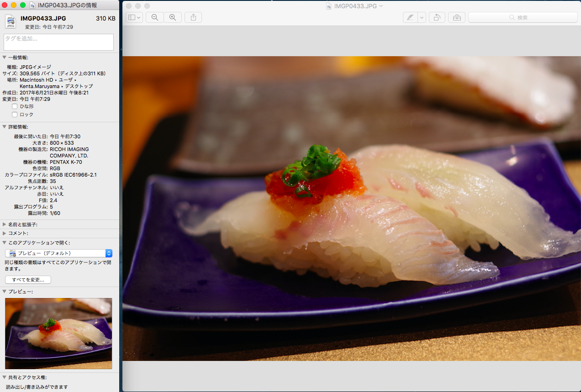
Task: Open the プレビュー（デフォルト）application dropdown
Action: [x=58, y=253]
